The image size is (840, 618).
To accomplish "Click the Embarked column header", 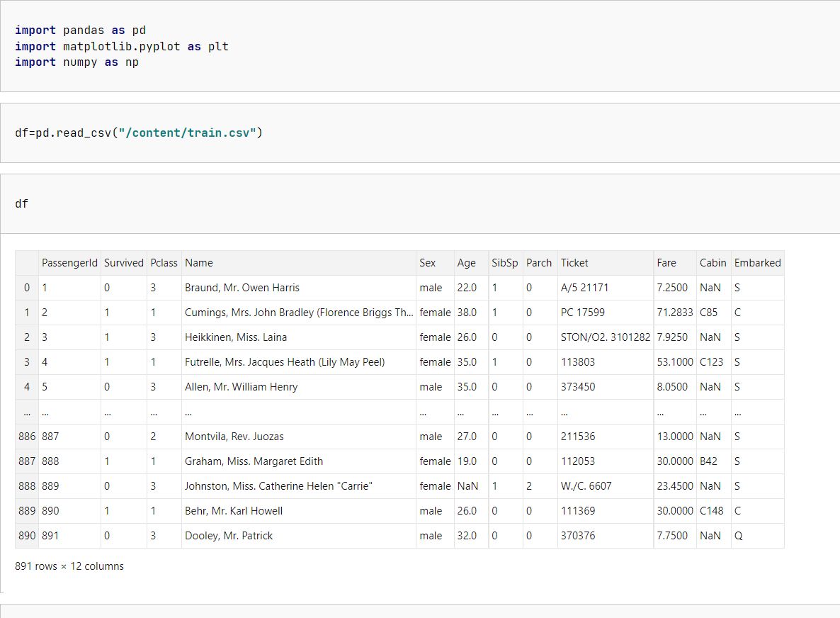I will tap(757, 263).
